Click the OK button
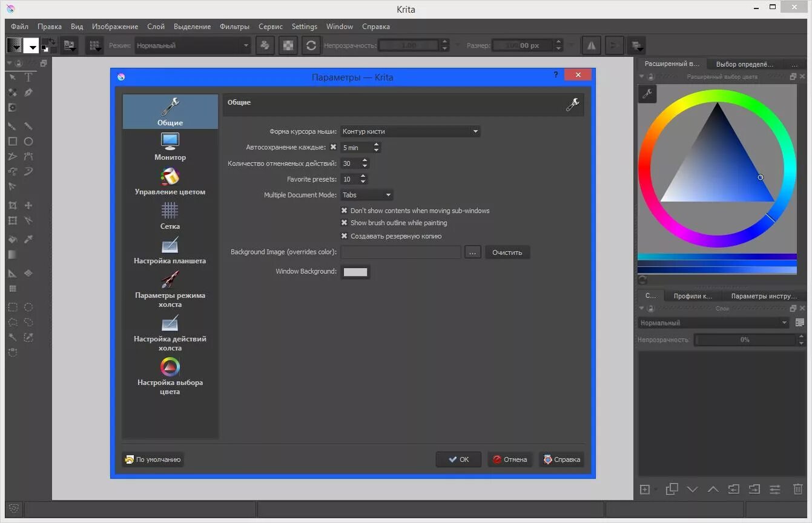 point(458,459)
